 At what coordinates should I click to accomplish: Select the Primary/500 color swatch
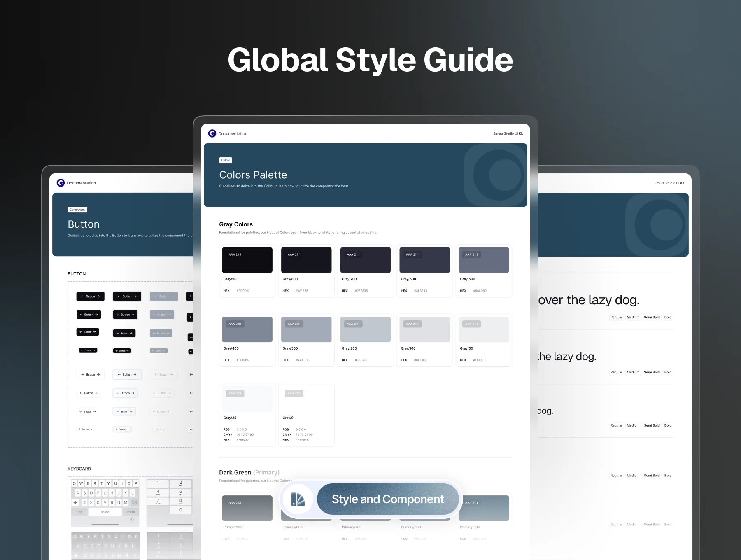click(484, 508)
